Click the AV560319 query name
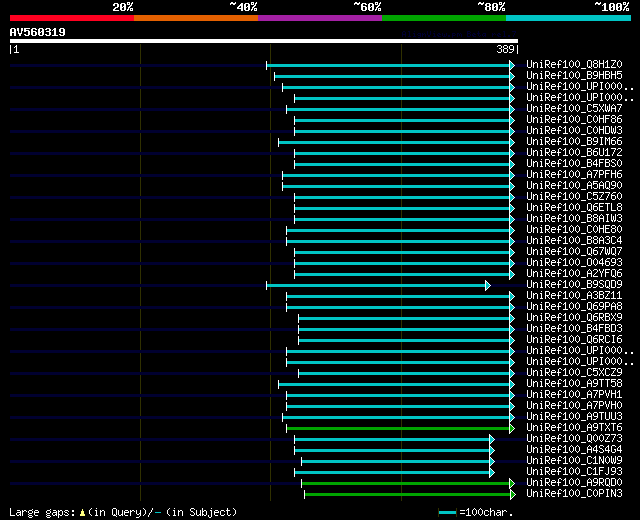Viewport: 640px width, 520px height. point(38,32)
